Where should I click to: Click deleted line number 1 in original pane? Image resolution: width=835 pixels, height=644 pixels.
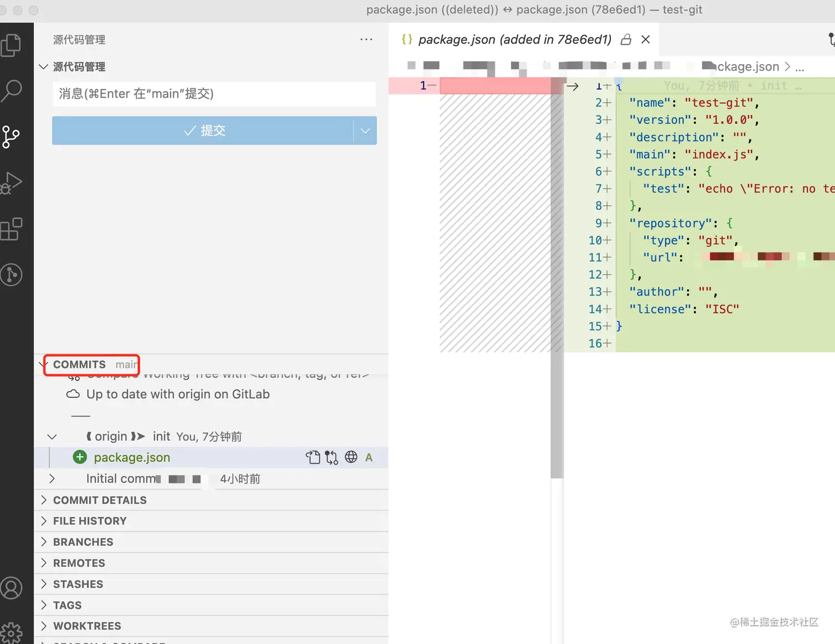point(423,86)
